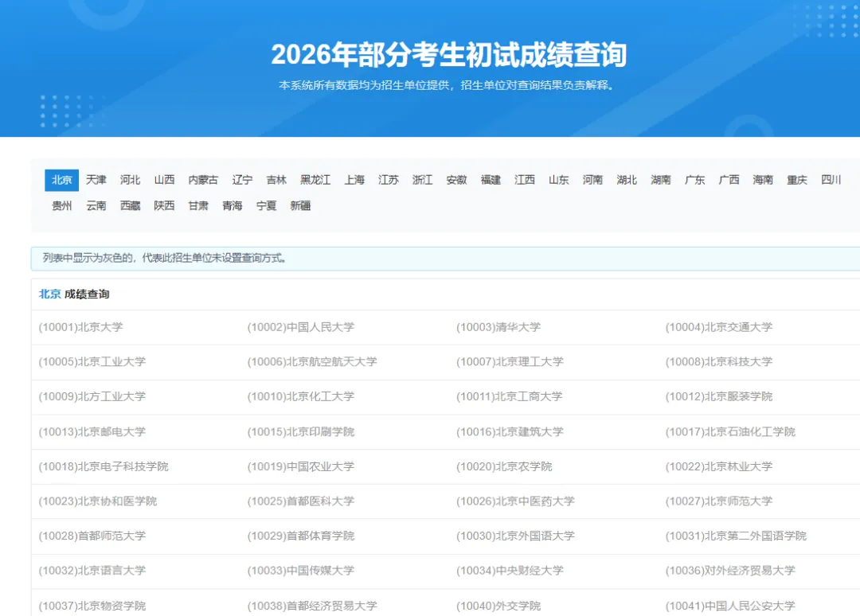Switch to the 陕西 province tab
The width and height of the screenshot is (860, 616).
pos(164,205)
